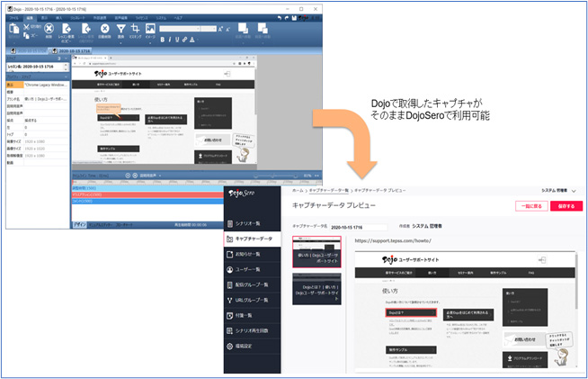This screenshot has width=588, height=379.
Task: Click the send-to-back layer icon
Action: point(263,29)
